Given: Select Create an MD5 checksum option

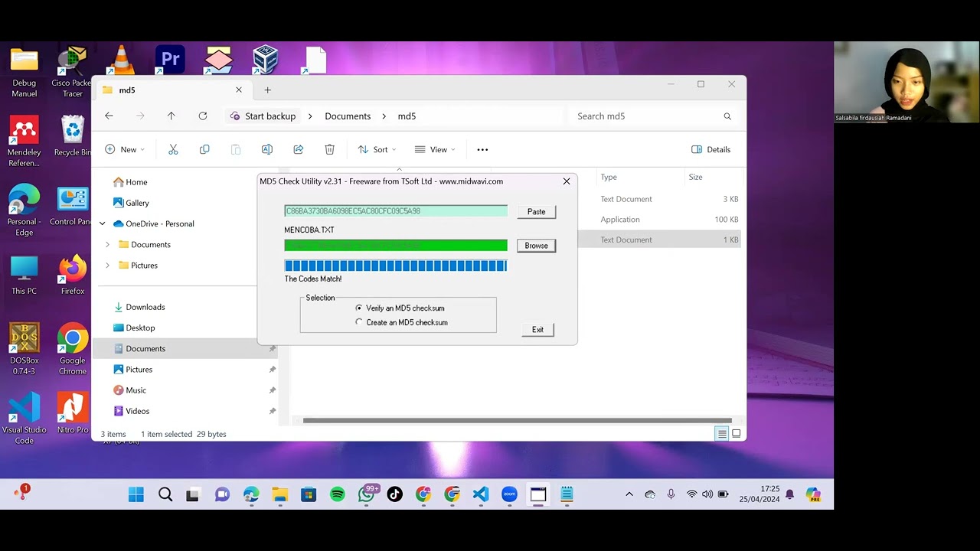Looking at the screenshot, I should point(401,323).
